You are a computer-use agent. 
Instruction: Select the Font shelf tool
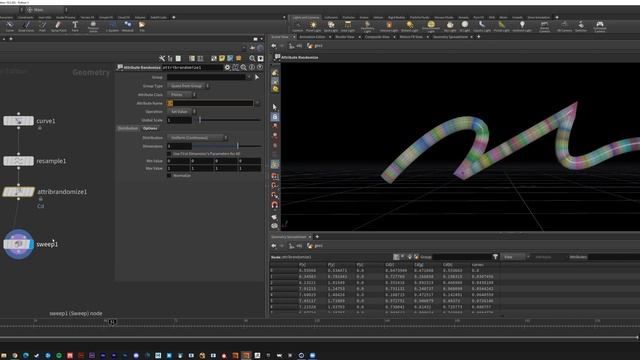pos(75,27)
